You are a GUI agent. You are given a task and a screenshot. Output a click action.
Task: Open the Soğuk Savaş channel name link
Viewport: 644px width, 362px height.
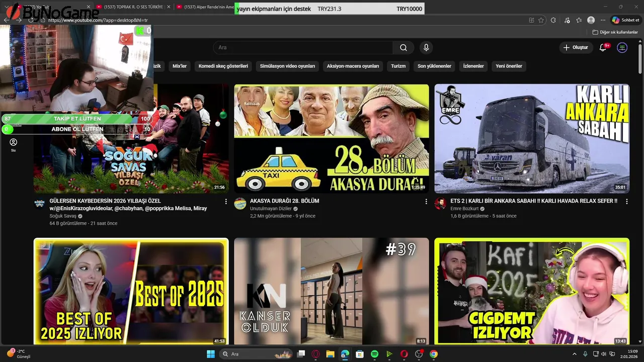63,216
